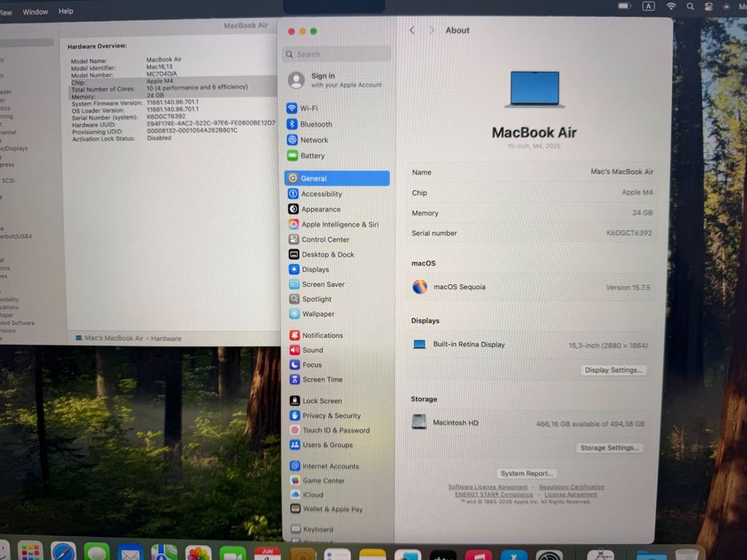
Task: Open the License Agreement link after ENERGY STAR
Action: click(570, 494)
